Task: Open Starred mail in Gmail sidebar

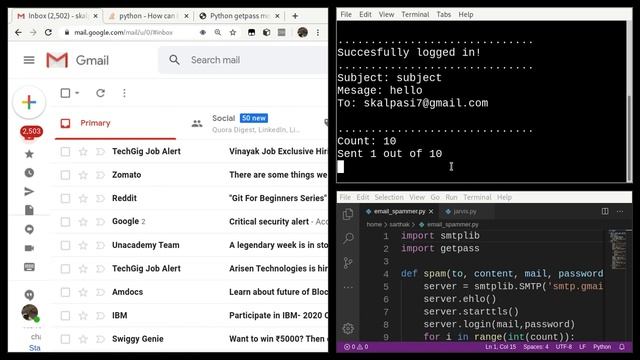Action: [x=29, y=154]
